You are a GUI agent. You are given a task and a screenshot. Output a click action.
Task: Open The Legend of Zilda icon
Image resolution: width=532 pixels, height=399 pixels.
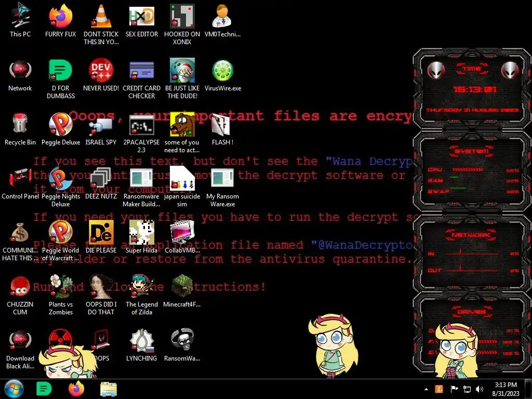coord(142,295)
